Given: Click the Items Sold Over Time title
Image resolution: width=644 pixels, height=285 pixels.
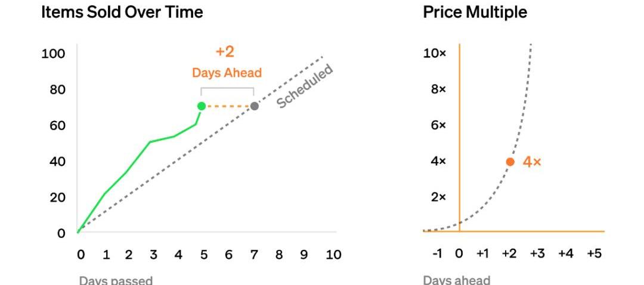Looking at the screenshot, I should (122, 12).
